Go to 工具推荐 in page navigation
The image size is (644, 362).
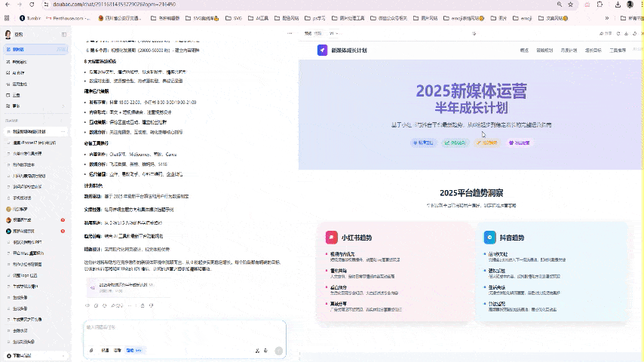pos(618,50)
